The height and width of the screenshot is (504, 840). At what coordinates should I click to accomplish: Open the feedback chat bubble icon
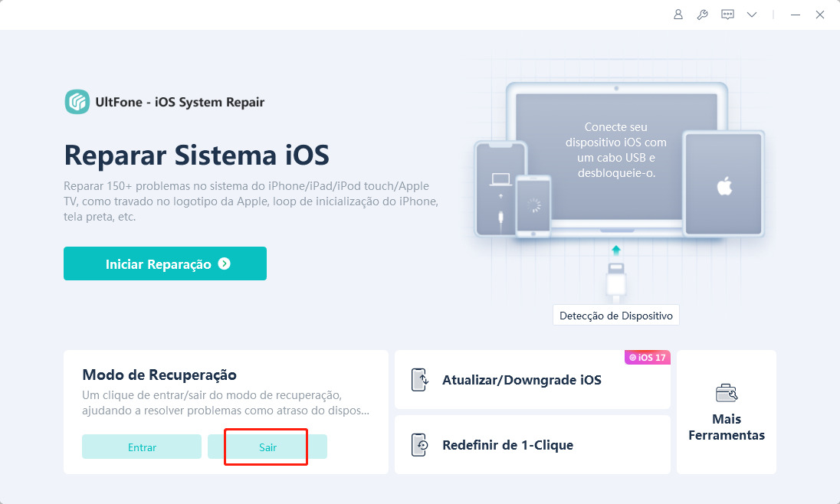727,15
